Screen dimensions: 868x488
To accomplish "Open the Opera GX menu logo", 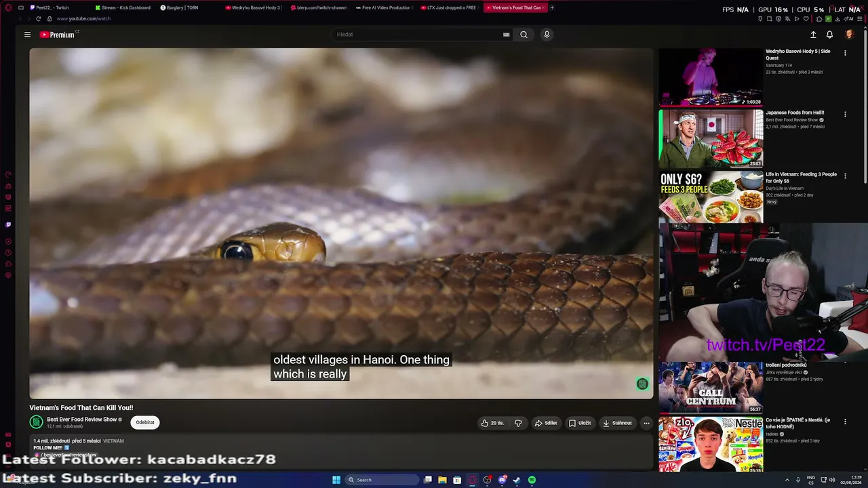I will (8, 7).
